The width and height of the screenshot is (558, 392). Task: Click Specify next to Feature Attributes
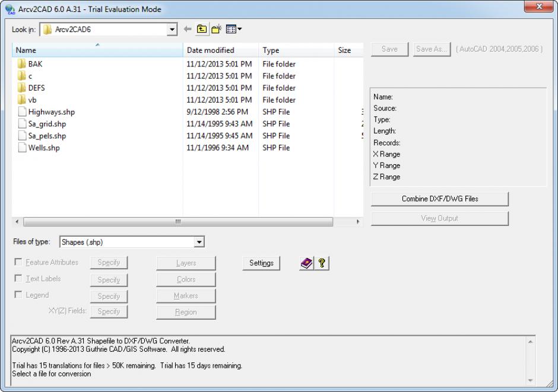click(x=109, y=263)
